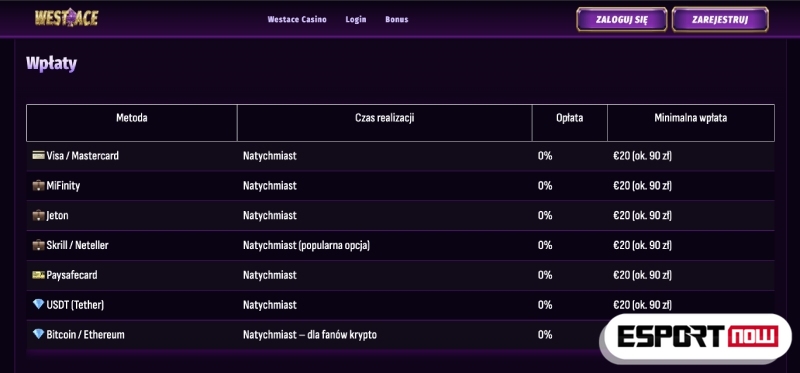
Task: Select the Czas realizacji column header
Action: point(385,118)
